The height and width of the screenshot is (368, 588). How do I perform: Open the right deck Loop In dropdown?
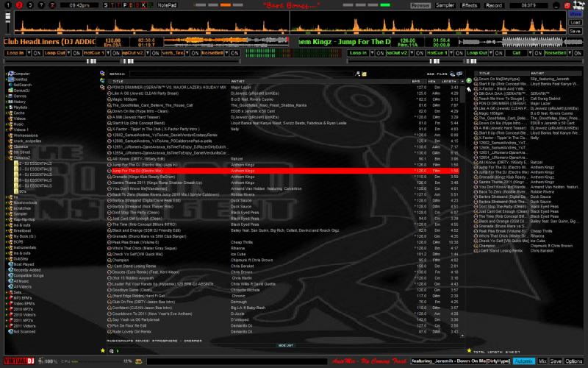tap(373, 53)
